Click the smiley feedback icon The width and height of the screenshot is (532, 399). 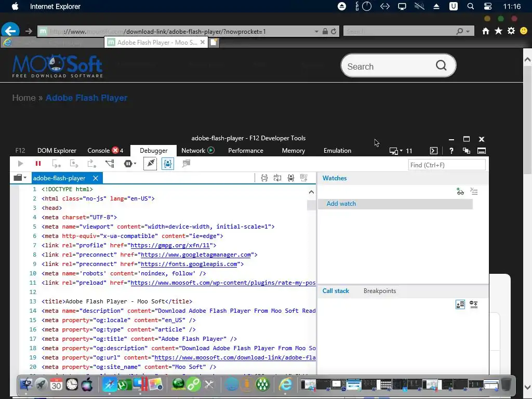click(x=524, y=31)
